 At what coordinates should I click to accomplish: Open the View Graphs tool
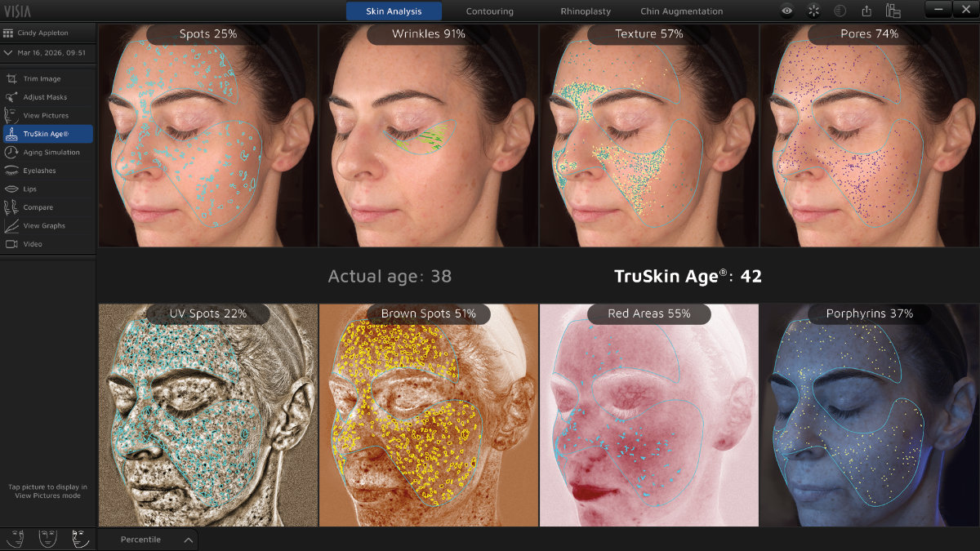pos(47,226)
